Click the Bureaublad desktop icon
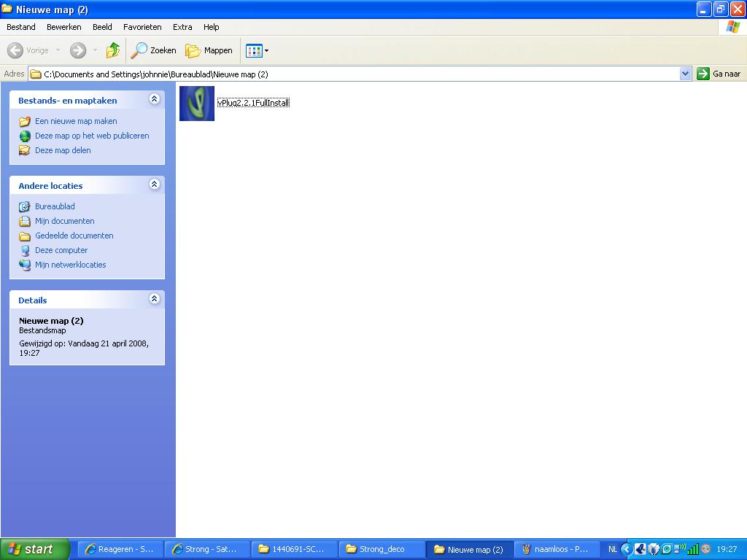Screen dimensions: 747x560 click(25, 206)
